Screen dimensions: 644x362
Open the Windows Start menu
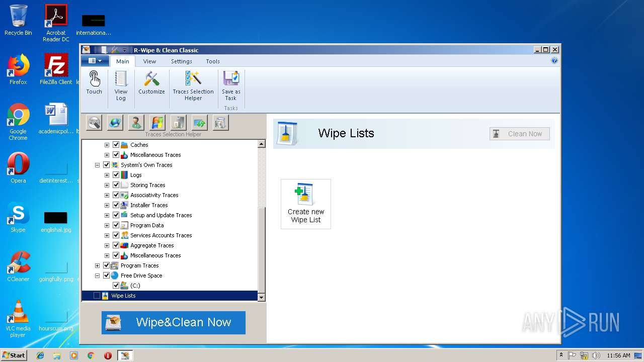(14, 355)
